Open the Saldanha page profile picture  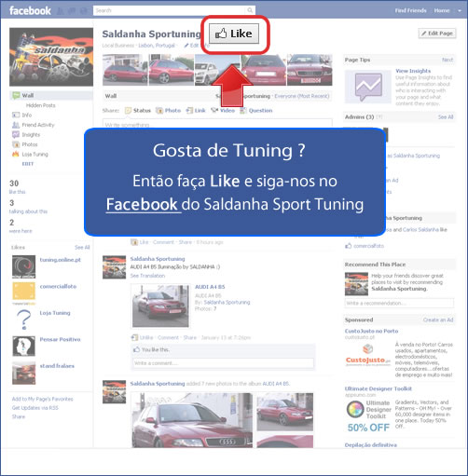[51, 57]
